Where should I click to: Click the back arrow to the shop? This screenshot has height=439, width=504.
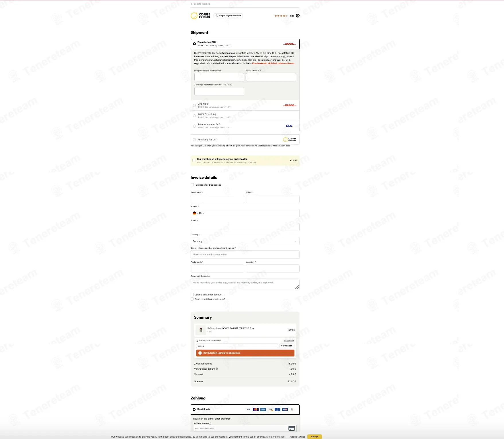pyautogui.click(x=192, y=4)
